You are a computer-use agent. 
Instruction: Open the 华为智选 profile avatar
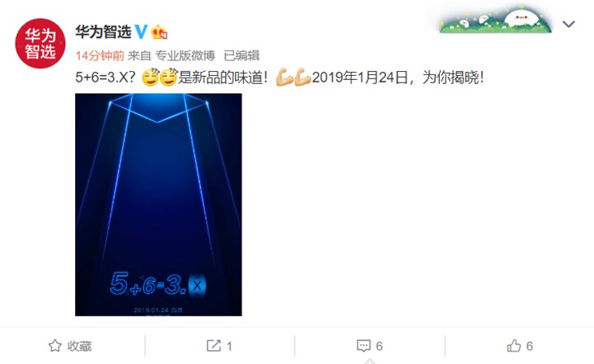pos(40,43)
